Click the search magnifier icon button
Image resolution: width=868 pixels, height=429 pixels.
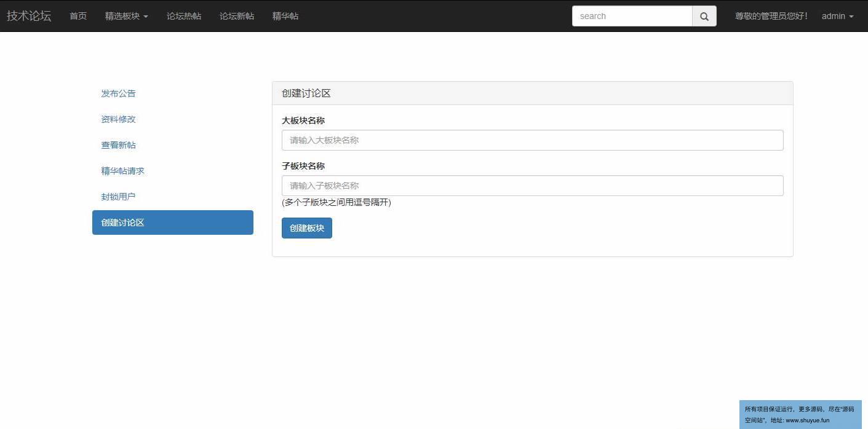pyautogui.click(x=704, y=16)
